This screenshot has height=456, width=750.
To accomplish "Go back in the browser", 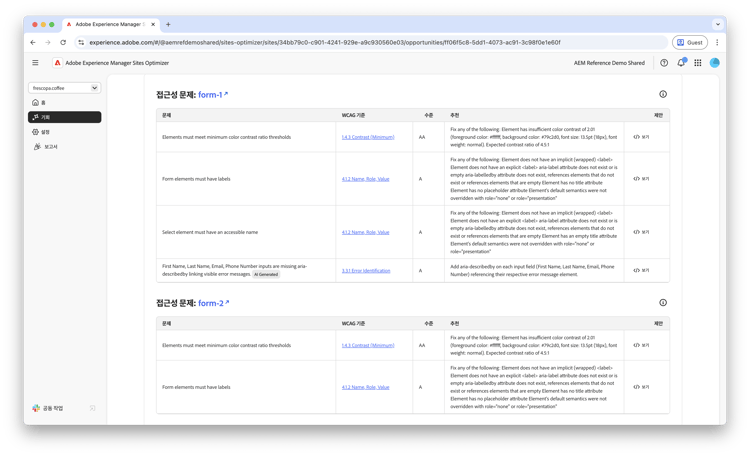I will pyautogui.click(x=33, y=43).
